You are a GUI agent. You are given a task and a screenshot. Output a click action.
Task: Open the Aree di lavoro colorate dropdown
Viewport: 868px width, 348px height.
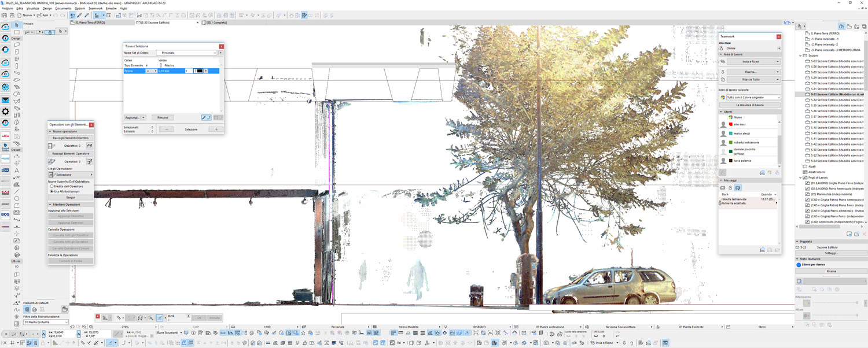point(750,97)
